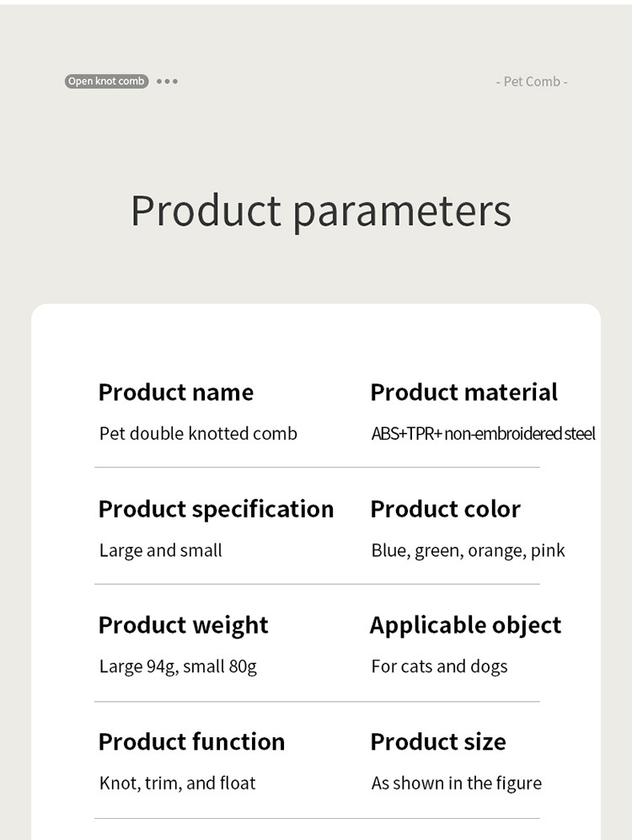Click the "Large 94g, small 80g" value
Screen dimensions: 632x840
pyautogui.click(x=178, y=666)
